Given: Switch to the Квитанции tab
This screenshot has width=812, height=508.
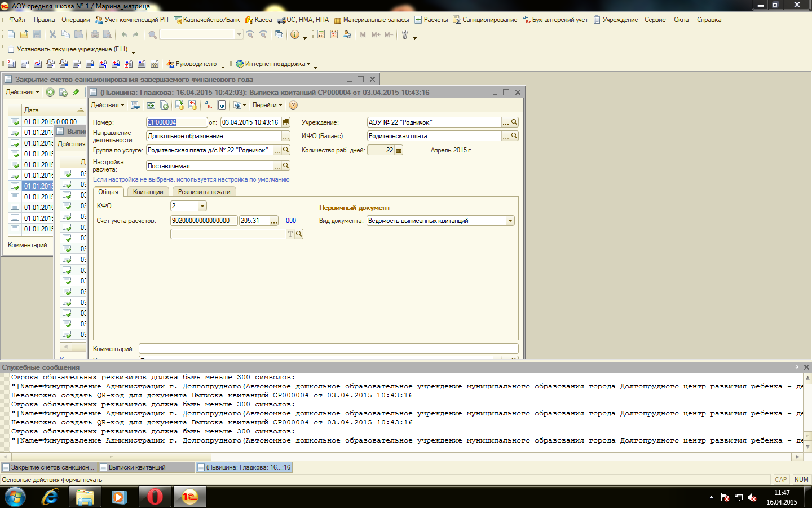Looking at the screenshot, I should (x=148, y=192).
